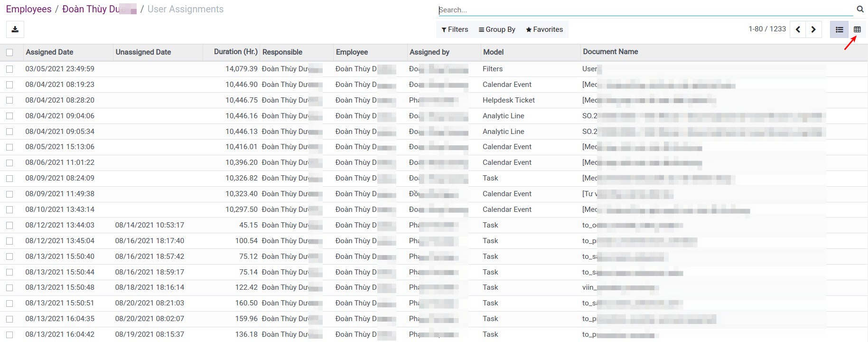Open the Đoàn Thùy breadcrumb link
The height and width of the screenshot is (342, 868).
[x=95, y=9]
